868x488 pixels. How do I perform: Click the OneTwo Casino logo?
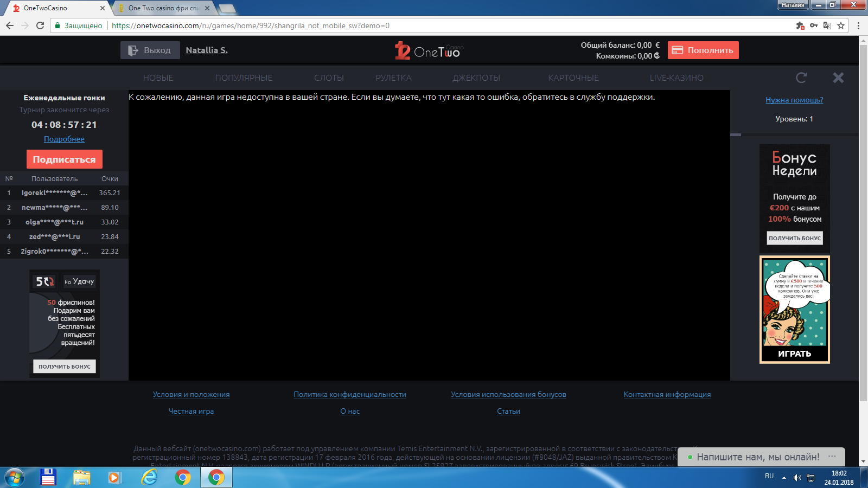(x=429, y=50)
